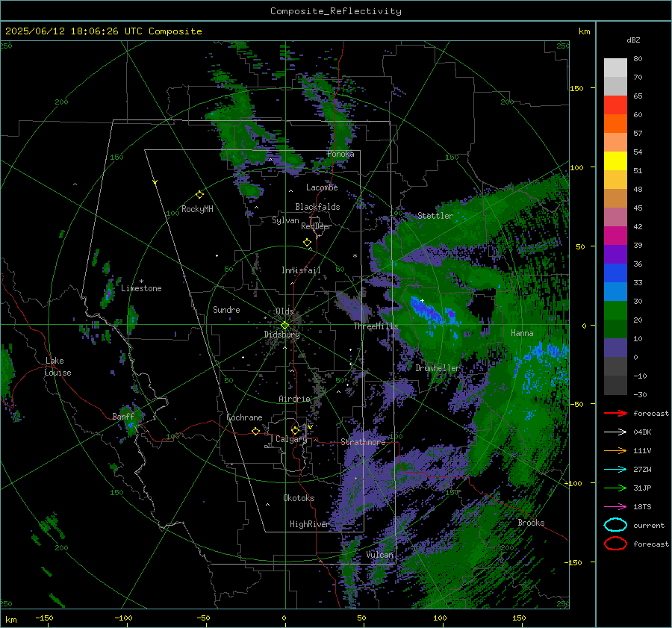
Task: Click the Blackfalds town label
Action: 317,207
